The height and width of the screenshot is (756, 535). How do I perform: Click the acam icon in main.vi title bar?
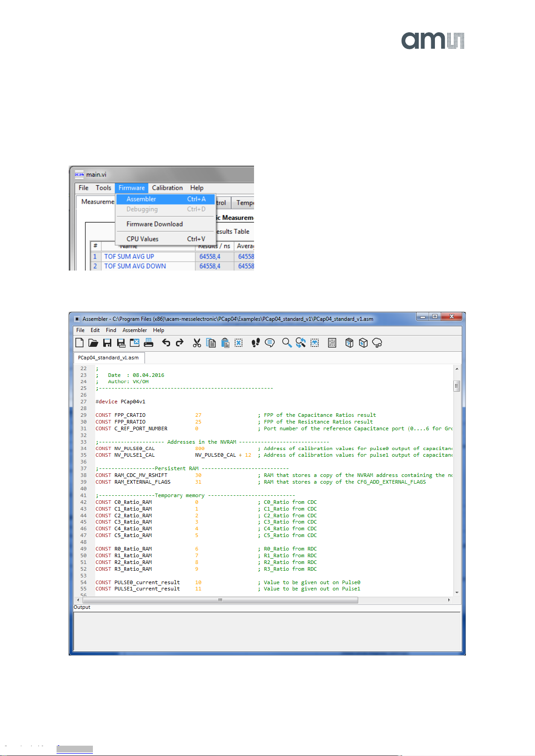pos(79,175)
